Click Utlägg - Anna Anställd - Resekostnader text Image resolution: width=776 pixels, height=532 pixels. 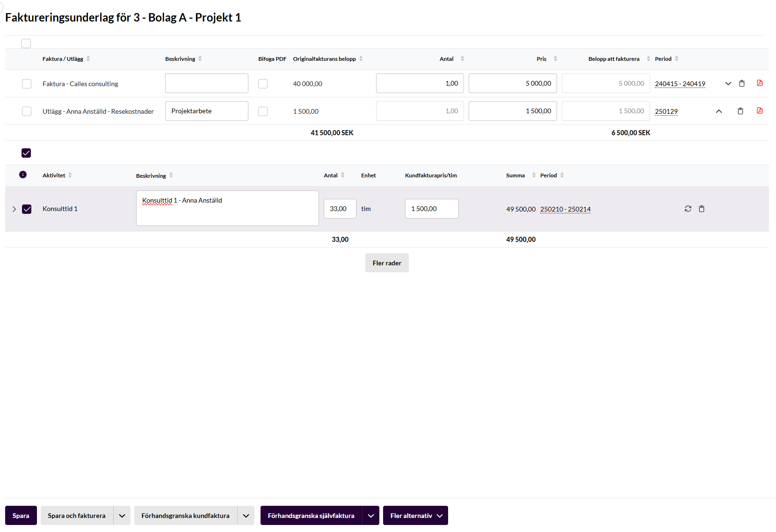click(x=98, y=111)
